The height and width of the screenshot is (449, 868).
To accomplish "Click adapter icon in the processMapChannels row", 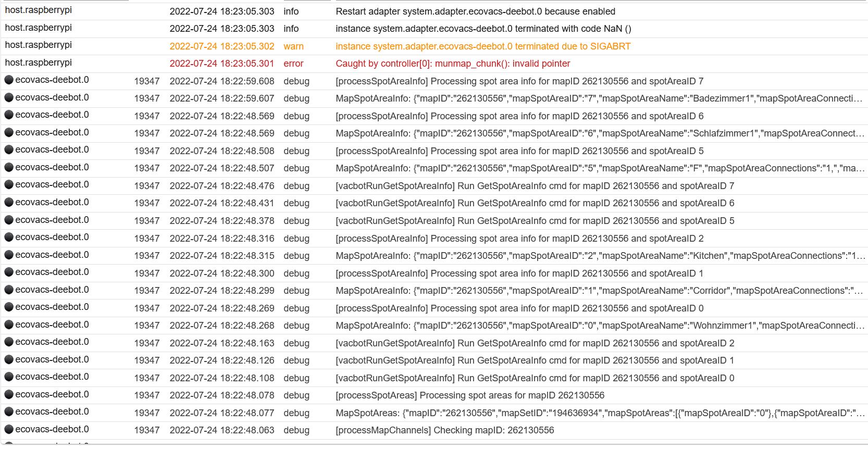I will 9,429.
